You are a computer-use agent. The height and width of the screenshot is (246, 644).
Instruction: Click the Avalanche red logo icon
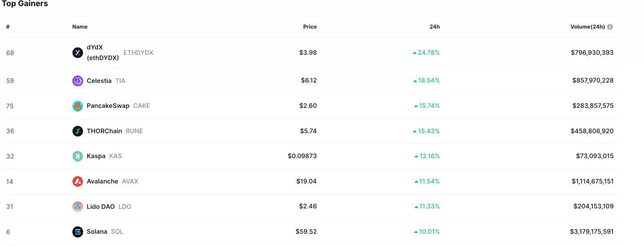(78, 181)
